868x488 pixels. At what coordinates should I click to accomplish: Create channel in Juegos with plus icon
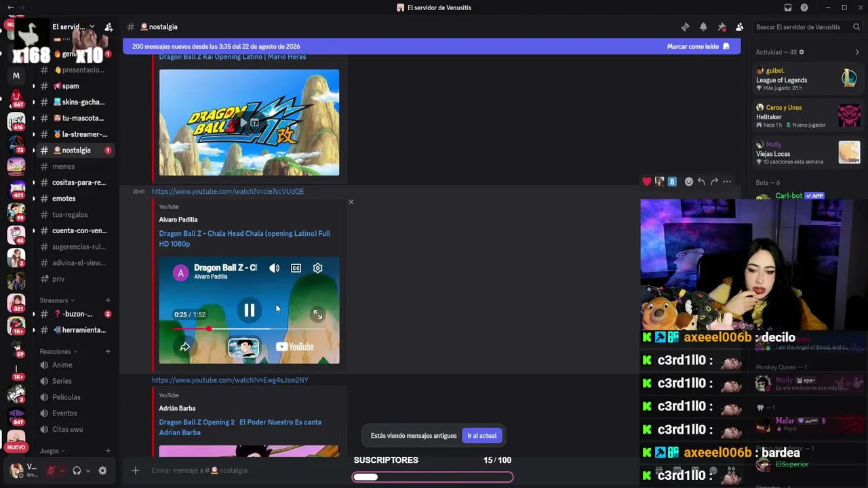[x=108, y=451]
